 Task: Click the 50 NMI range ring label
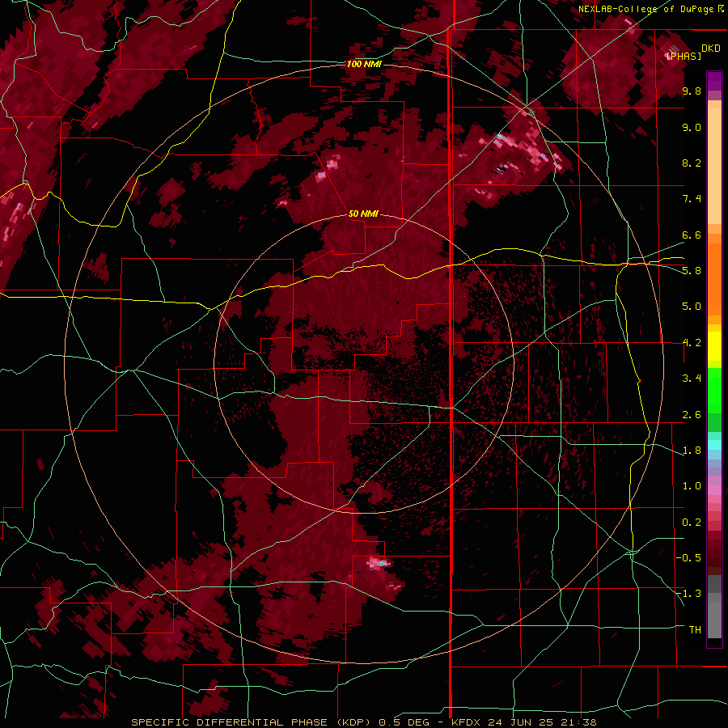coord(363,214)
